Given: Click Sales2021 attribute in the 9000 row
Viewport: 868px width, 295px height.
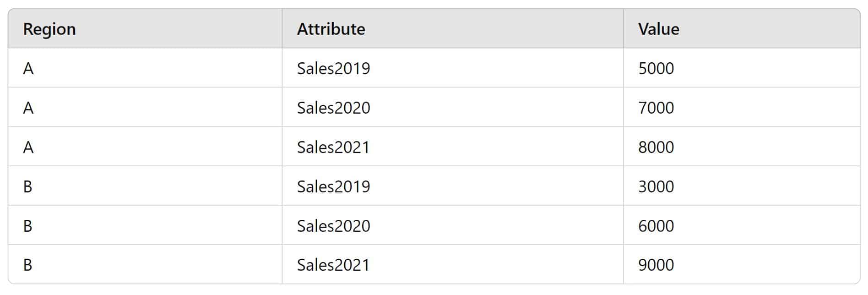Looking at the screenshot, I should (x=453, y=264).
